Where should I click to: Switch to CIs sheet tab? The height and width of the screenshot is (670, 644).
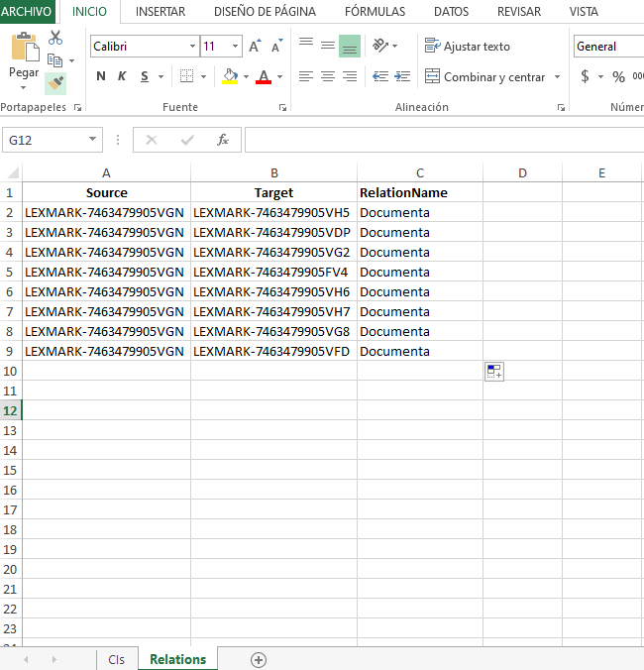click(x=117, y=659)
